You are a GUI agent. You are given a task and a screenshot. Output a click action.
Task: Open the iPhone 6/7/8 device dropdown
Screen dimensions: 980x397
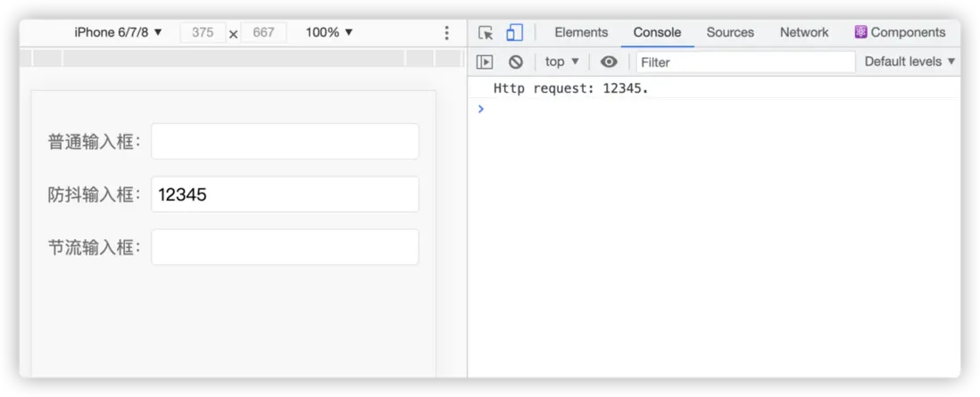pyautogui.click(x=119, y=32)
